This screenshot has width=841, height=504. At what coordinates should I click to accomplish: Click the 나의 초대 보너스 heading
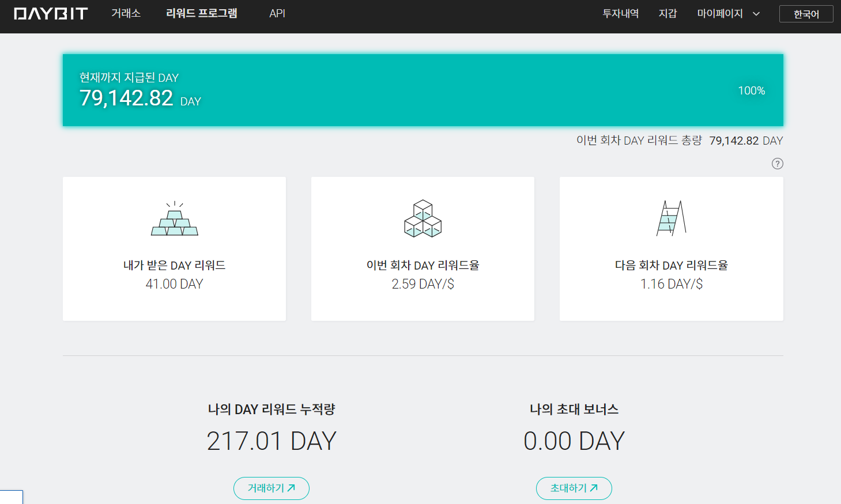(574, 410)
